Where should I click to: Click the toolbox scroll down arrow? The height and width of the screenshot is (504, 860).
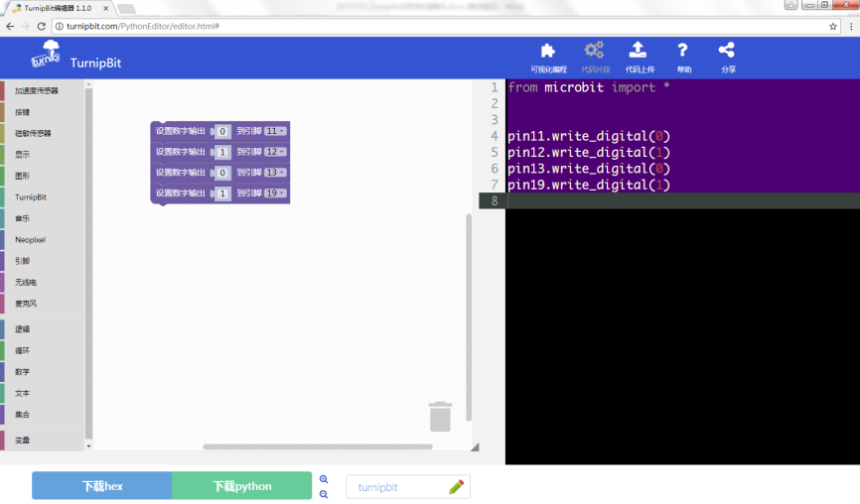pos(88,446)
